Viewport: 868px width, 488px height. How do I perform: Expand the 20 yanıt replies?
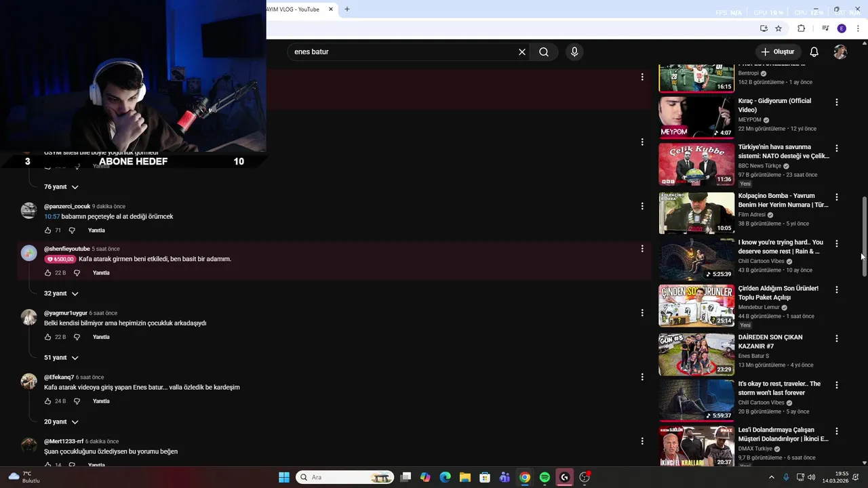tap(61, 422)
